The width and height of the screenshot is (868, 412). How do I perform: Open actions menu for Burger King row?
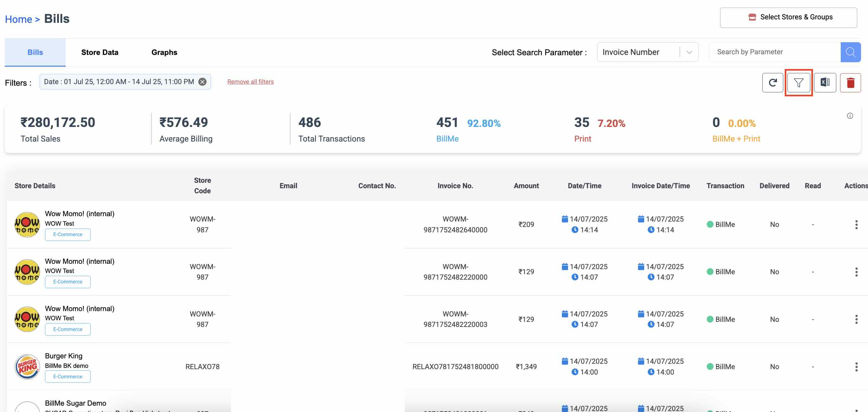click(856, 367)
